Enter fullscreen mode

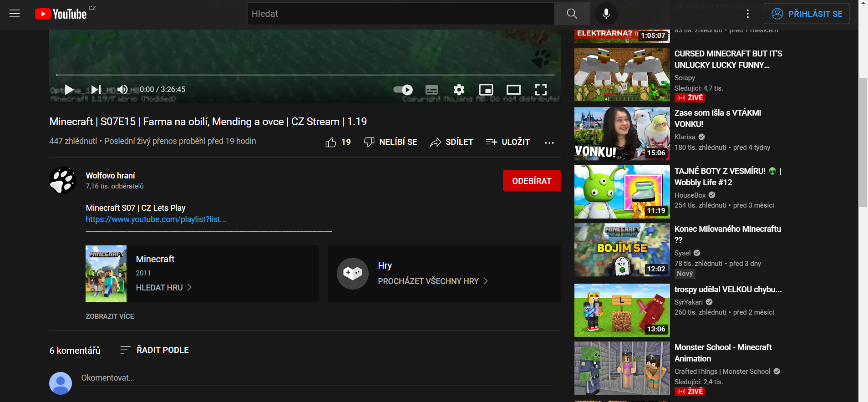[x=541, y=90]
